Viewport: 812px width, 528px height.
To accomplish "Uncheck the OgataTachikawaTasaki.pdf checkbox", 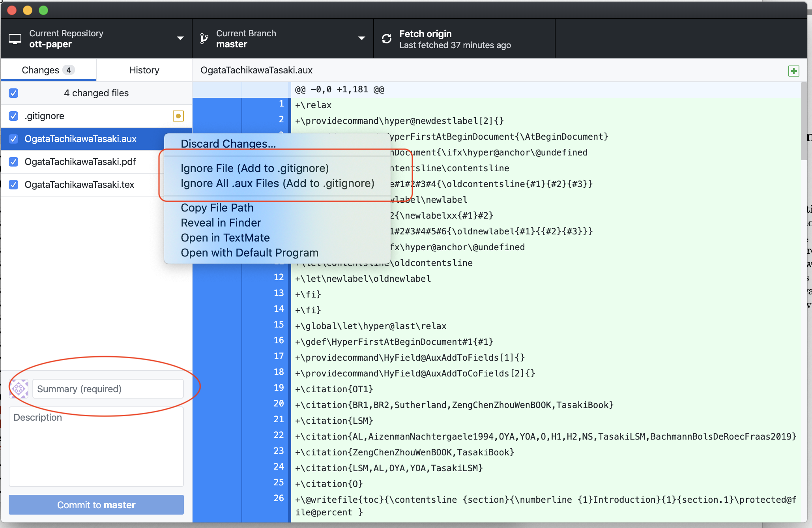I will pos(13,162).
